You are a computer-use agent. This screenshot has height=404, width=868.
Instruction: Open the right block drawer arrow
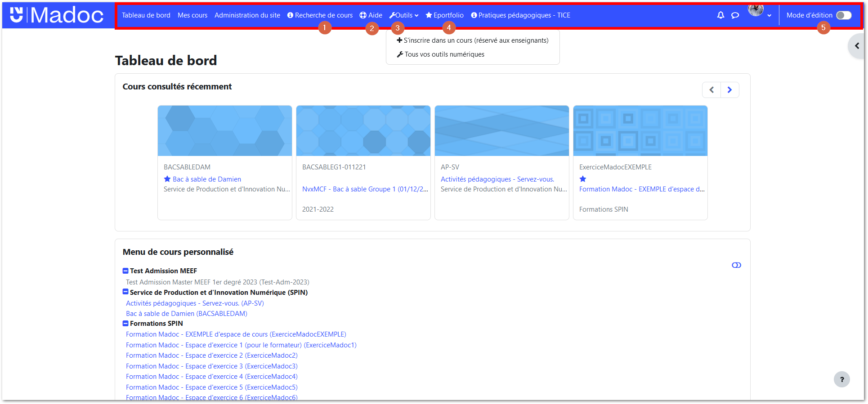tap(857, 46)
